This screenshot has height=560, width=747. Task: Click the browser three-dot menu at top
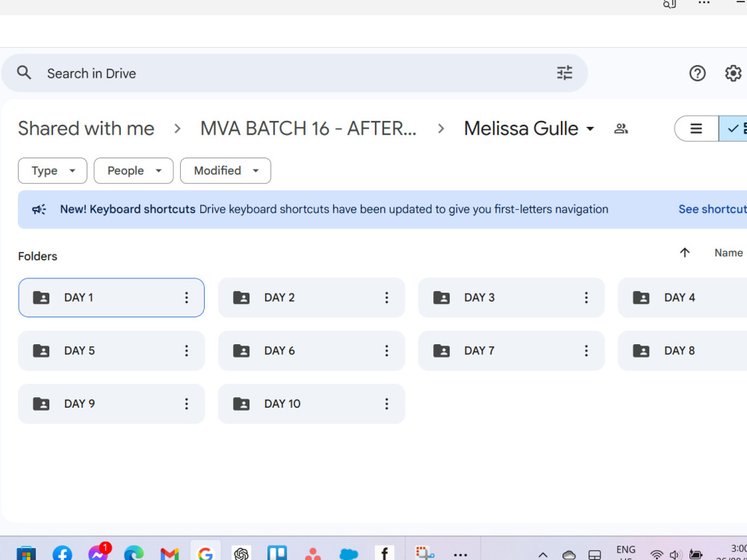point(704,3)
